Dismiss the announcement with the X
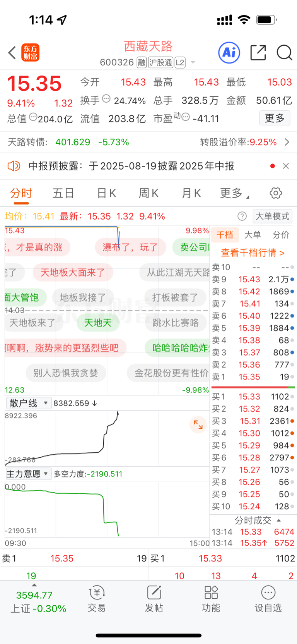Screen dimensions: 297x644 coord(286,166)
